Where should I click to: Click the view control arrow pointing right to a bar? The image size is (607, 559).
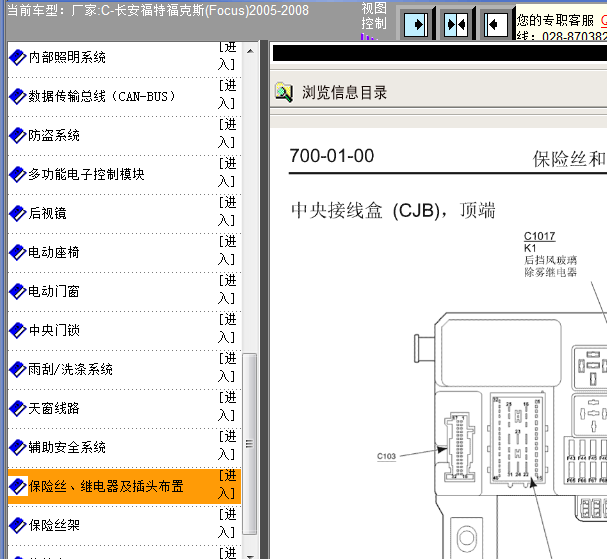pyautogui.click(x=416, y=25)
